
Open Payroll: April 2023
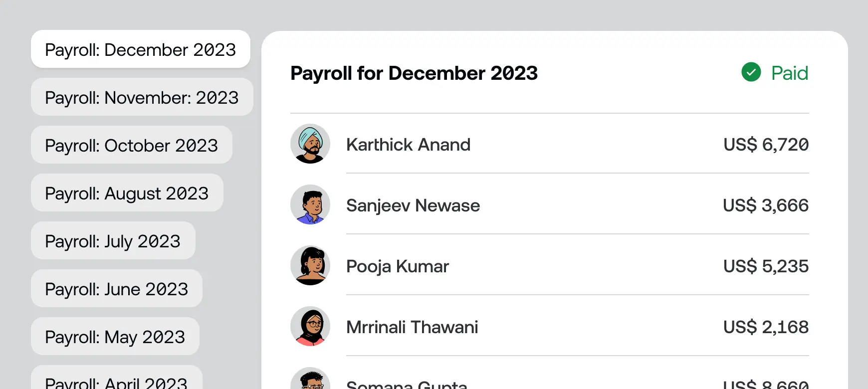click(116, 381)
